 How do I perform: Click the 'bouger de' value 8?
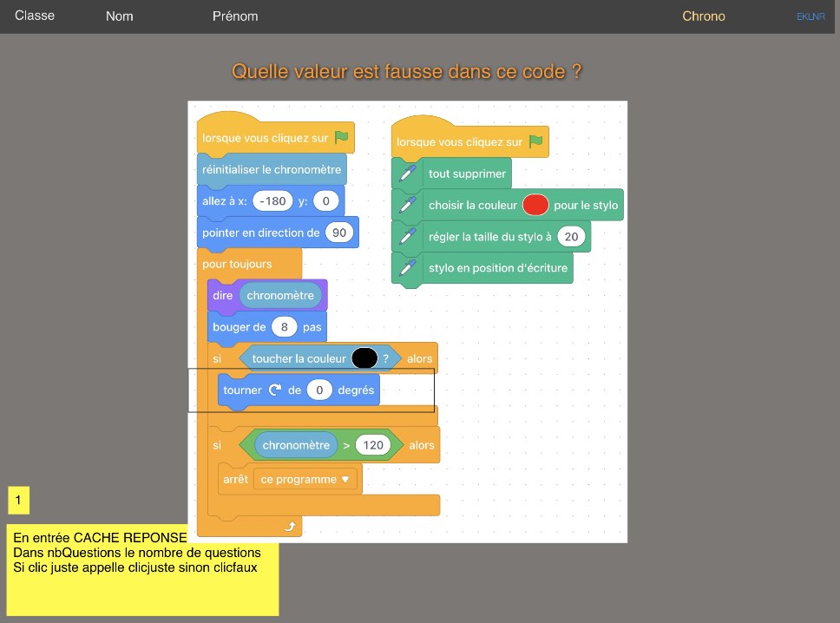[x=284, y=327]
